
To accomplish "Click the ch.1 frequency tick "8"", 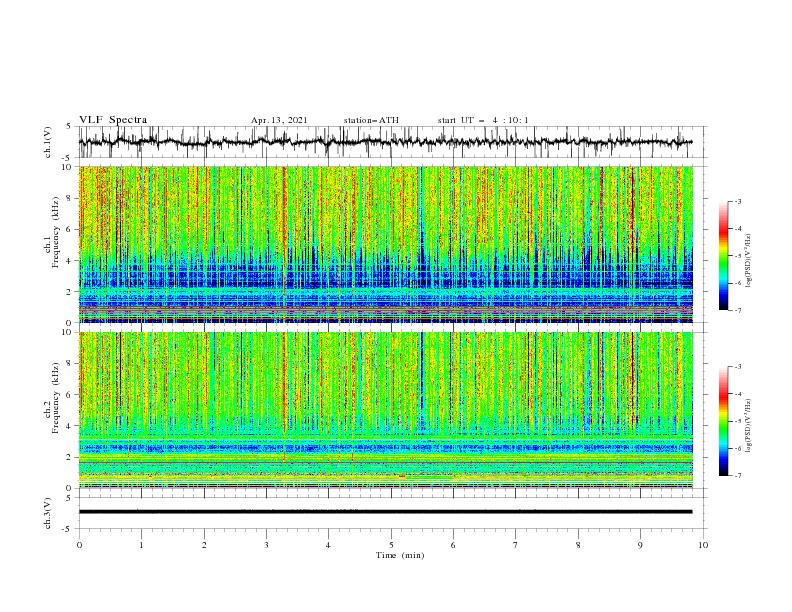I will pos(71,198).
